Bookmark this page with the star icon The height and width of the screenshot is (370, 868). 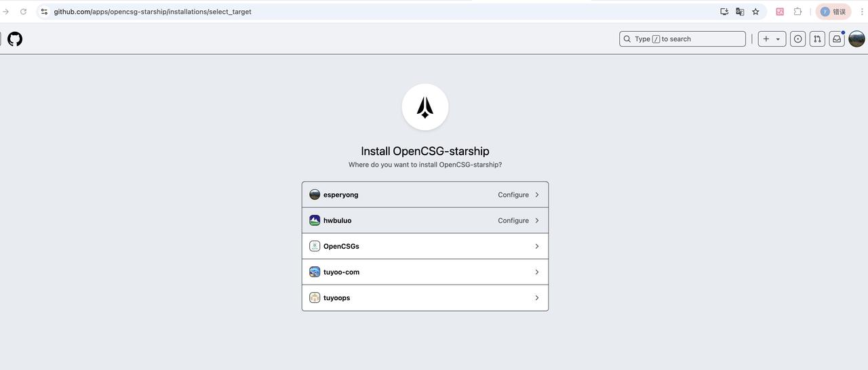pos(755,12)
